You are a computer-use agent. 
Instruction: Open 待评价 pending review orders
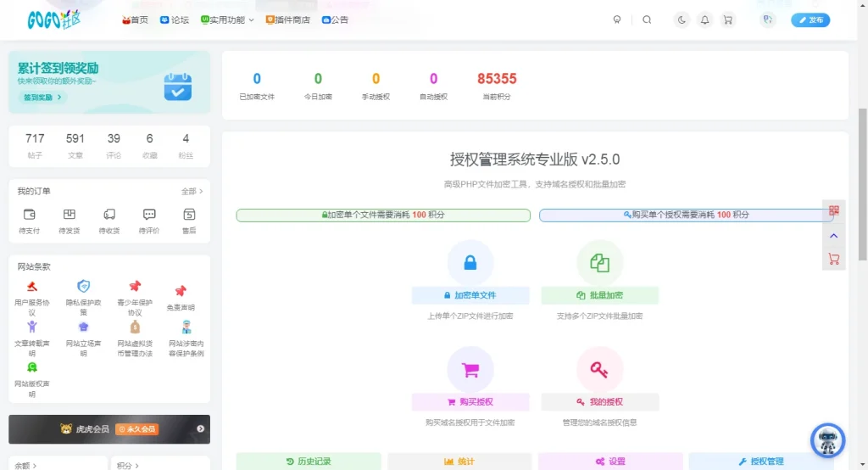(x=149, y=221)
